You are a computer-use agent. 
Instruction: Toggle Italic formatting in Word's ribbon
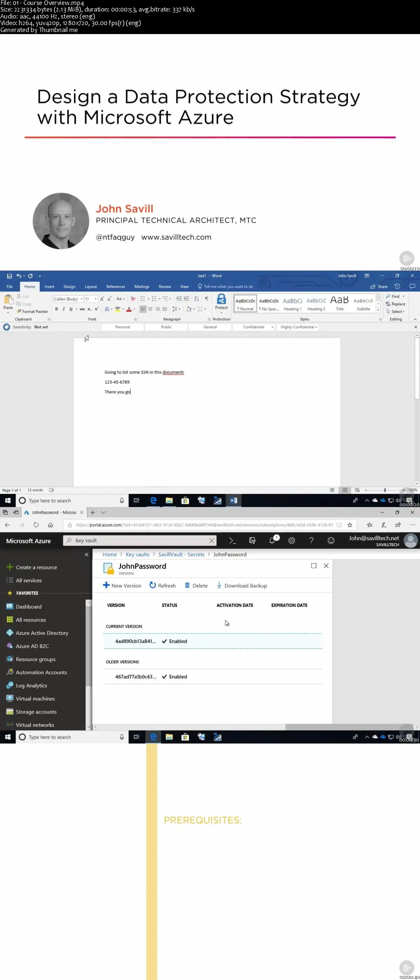point(64,309)
